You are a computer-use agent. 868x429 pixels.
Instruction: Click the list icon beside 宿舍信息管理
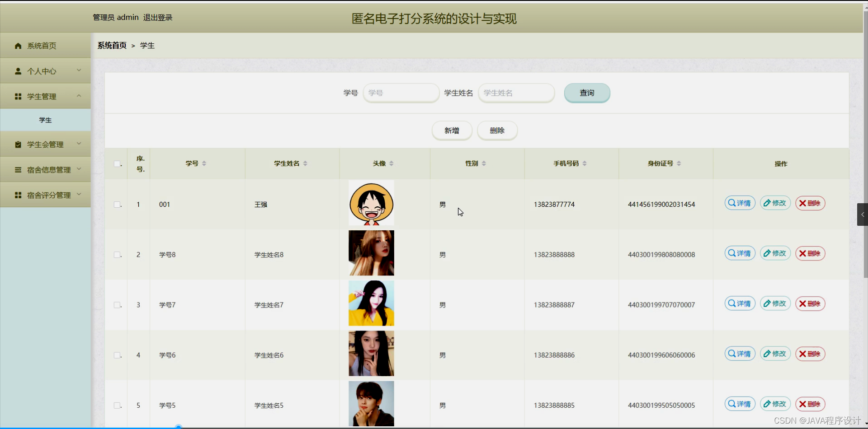(18, 170)
